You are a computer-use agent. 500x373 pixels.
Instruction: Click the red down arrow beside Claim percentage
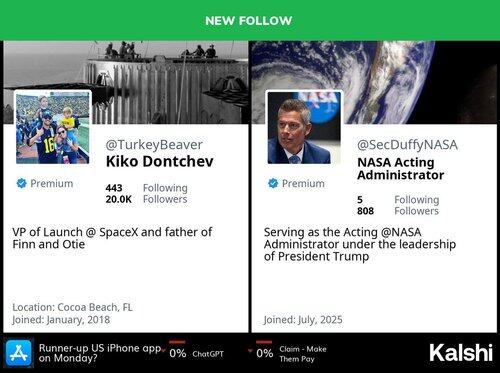250,351
